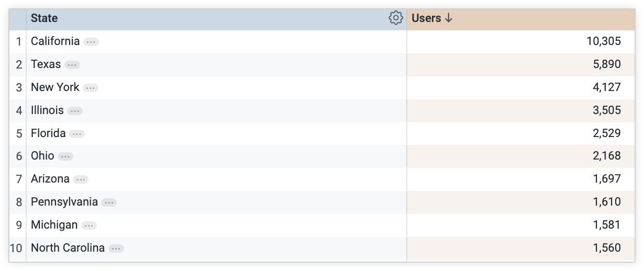Click row number 5
644x271 pixels.
pos(19,133)
